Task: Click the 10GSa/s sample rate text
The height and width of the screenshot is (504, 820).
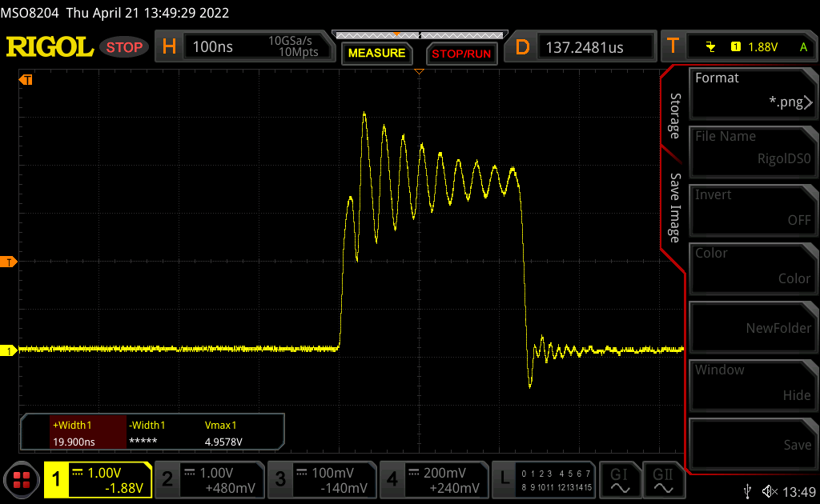Action: [290, 41]
